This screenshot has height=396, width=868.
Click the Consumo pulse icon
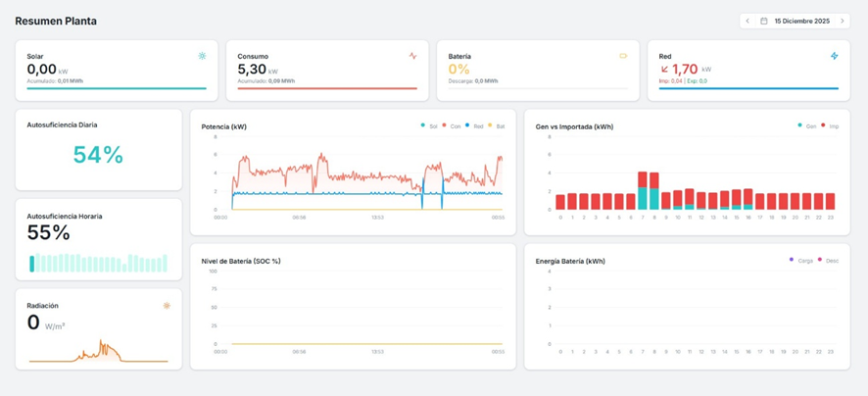412,56
